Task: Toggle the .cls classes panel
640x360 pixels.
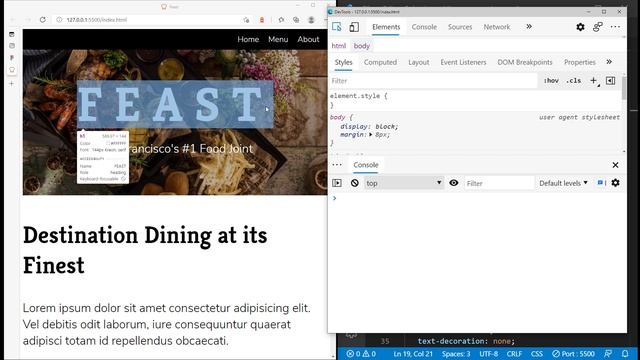Action: coord(573,81)
